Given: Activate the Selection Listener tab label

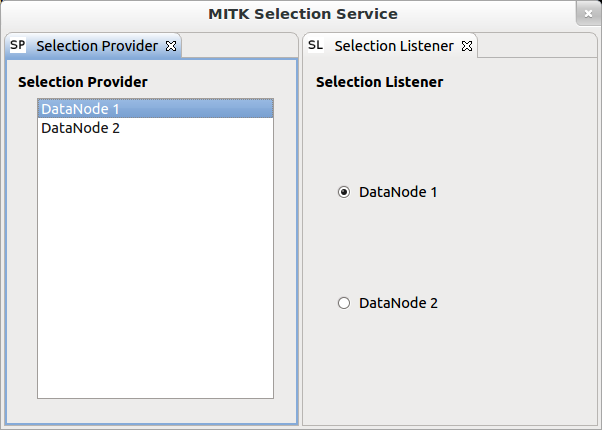Looking at the screenshot, I should tap(394, 46).
